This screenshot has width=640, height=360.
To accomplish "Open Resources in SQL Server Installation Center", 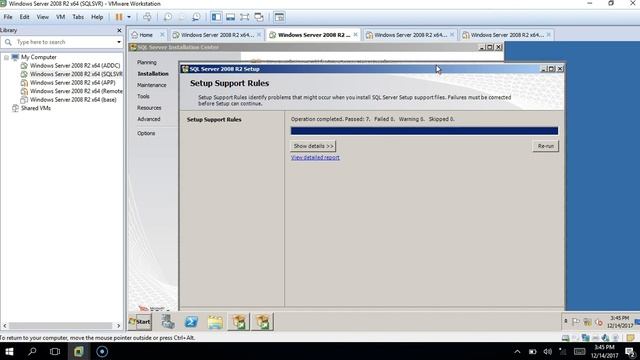I will (x=149, y=108).
